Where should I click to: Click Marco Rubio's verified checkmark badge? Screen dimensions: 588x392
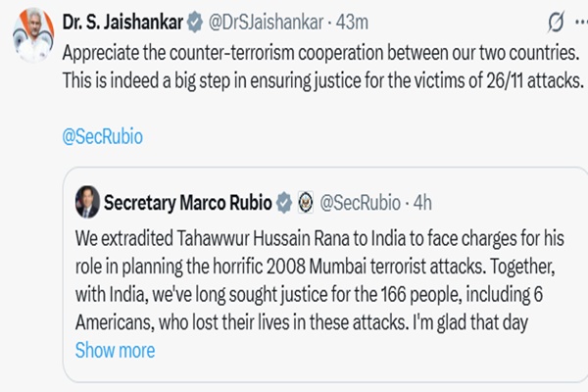(284, 204)
